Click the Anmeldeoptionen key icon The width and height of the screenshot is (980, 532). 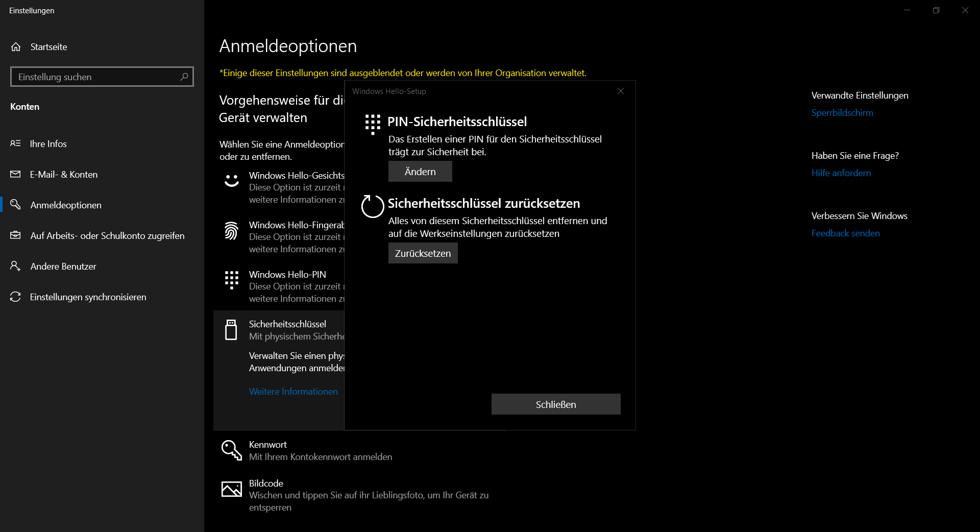(x=15, y=205)
